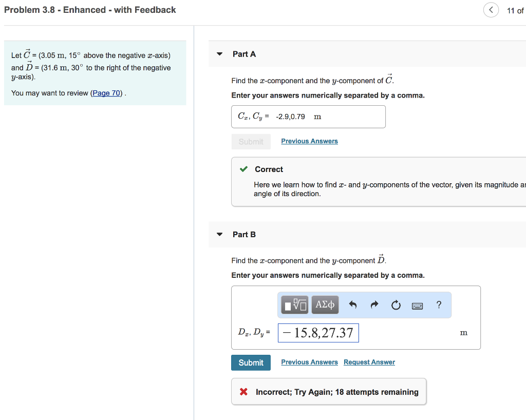
Task: View Previous Answers for Part A
Action: tap(309, 141)
